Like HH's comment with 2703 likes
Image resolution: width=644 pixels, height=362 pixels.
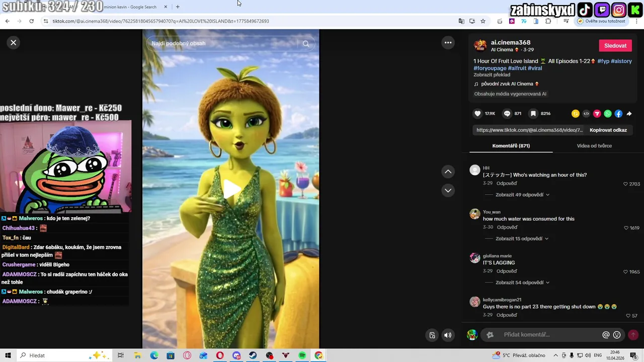click(x=626, y=184)
